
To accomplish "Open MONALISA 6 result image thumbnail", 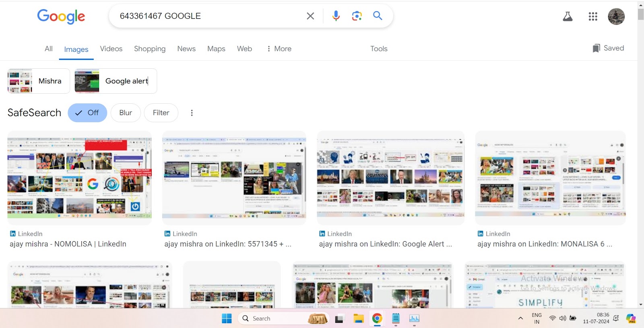I will (551, 178).
